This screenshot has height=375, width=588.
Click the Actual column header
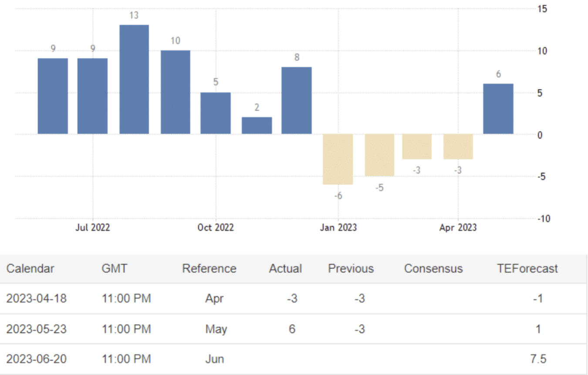point(285,269)
